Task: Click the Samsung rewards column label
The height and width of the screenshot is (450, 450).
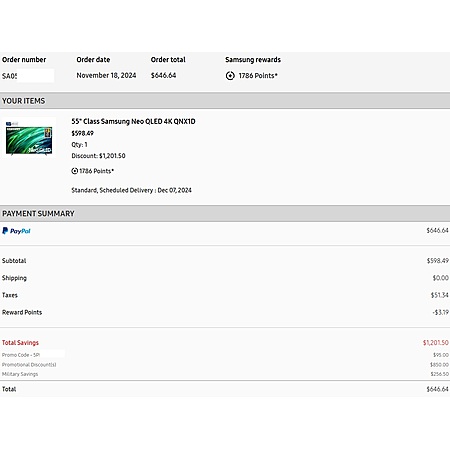Action: (x=253, y=60)
